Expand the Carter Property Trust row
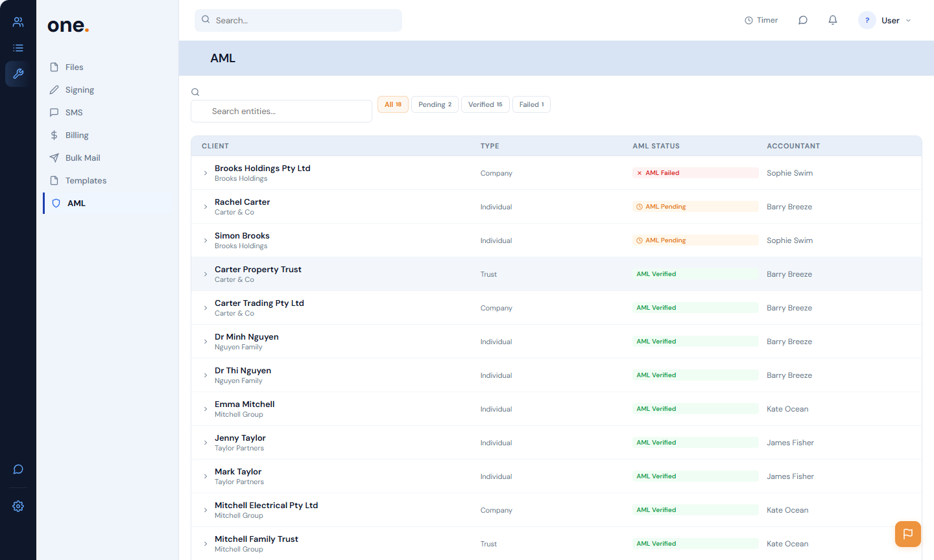 tap(206, 274)
